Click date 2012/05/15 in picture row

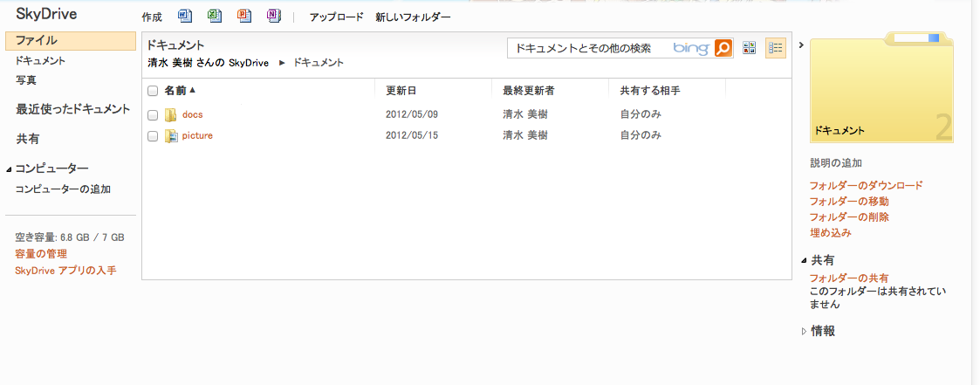point(411,135)
